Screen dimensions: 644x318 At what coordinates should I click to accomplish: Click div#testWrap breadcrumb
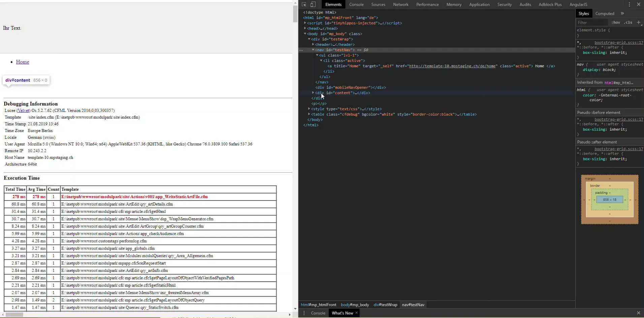click(385, 305)
